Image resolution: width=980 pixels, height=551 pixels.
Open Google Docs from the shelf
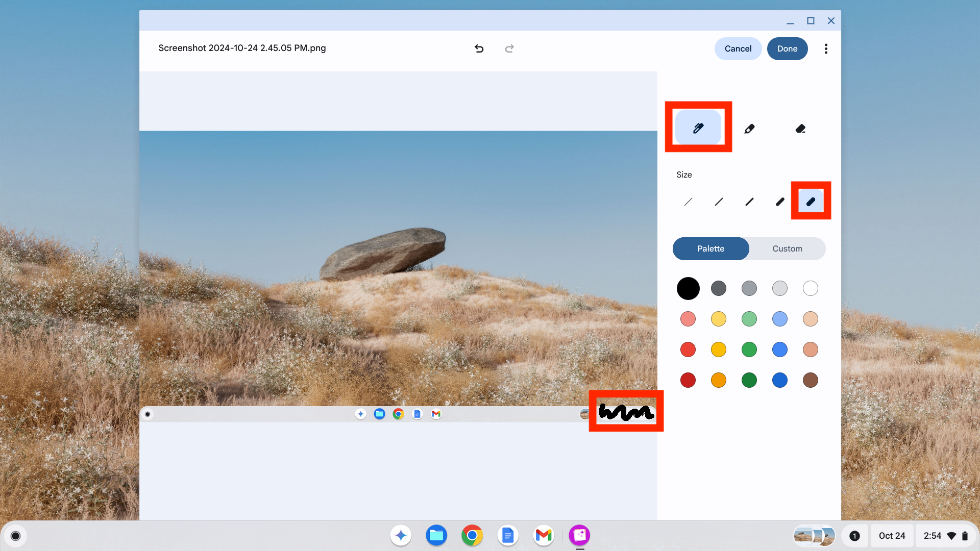(508, 535)
